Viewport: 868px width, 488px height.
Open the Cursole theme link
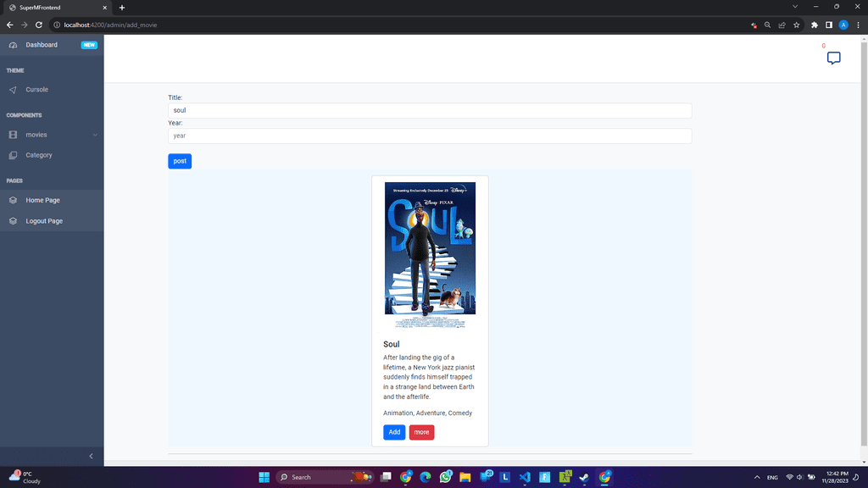pyautogui.click(x=52, y=90)
